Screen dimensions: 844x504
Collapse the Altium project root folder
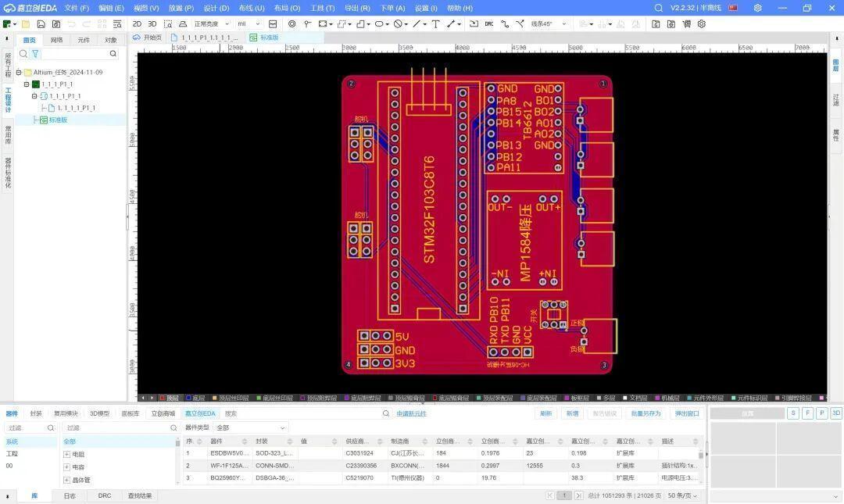pyautogui.click(x=19, y=72)
